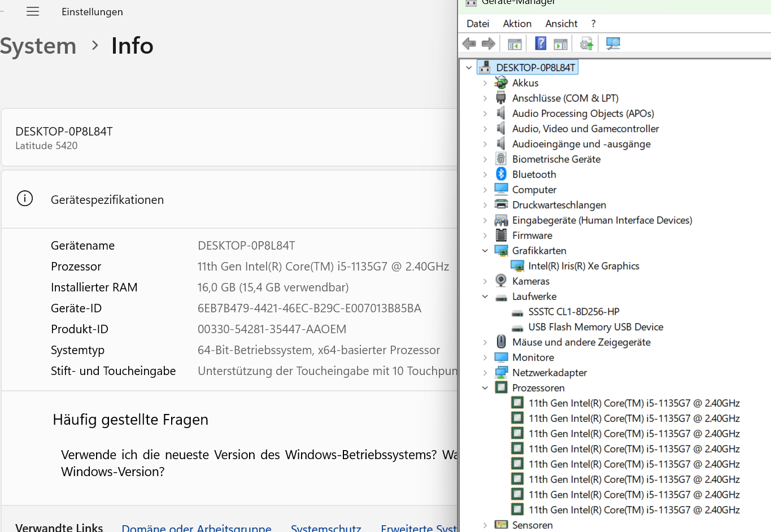Click the USB Flash Memory USB Device icon

click(x=517, y=328)
